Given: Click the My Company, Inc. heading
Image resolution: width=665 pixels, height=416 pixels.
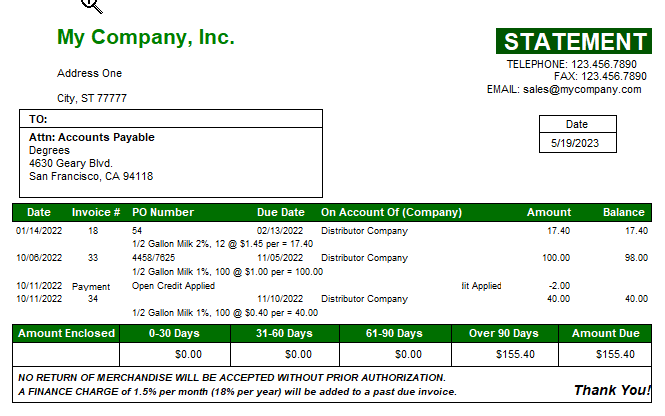Looking at the screenshot, I should coord(145,37).
